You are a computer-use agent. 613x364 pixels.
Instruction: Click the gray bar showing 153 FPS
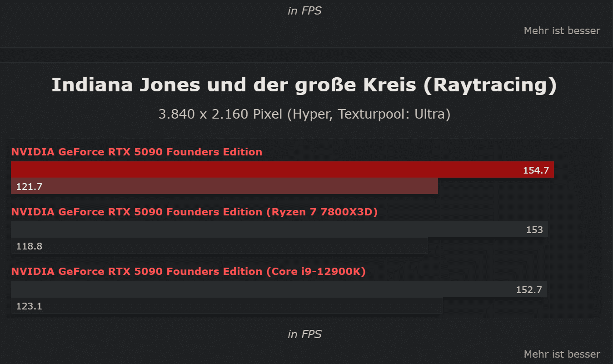[x=279, y=229]
